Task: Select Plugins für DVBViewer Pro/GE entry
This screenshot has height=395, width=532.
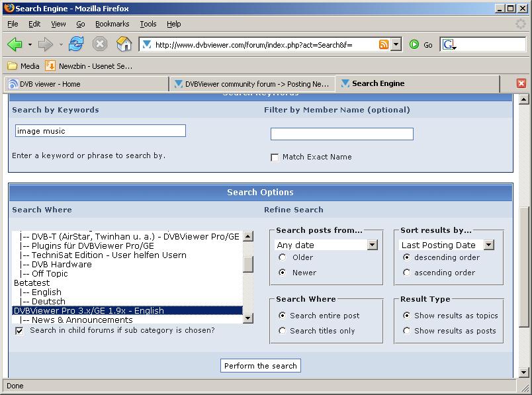Action: [x=128, y=245]
